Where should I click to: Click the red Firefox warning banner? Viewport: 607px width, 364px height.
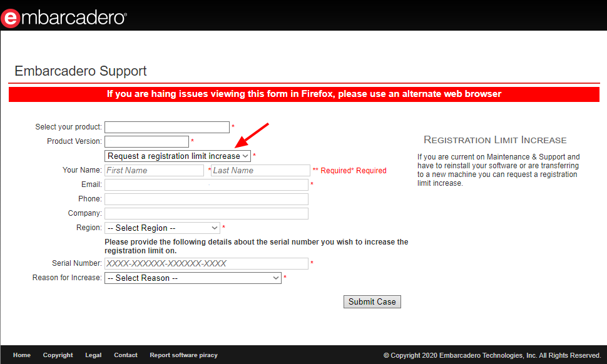[303, 94]
